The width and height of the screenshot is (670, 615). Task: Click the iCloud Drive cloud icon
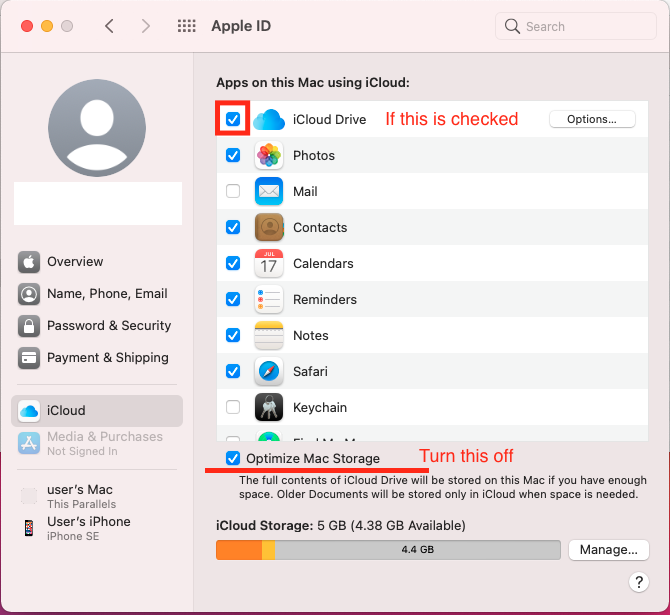[269, 119]
